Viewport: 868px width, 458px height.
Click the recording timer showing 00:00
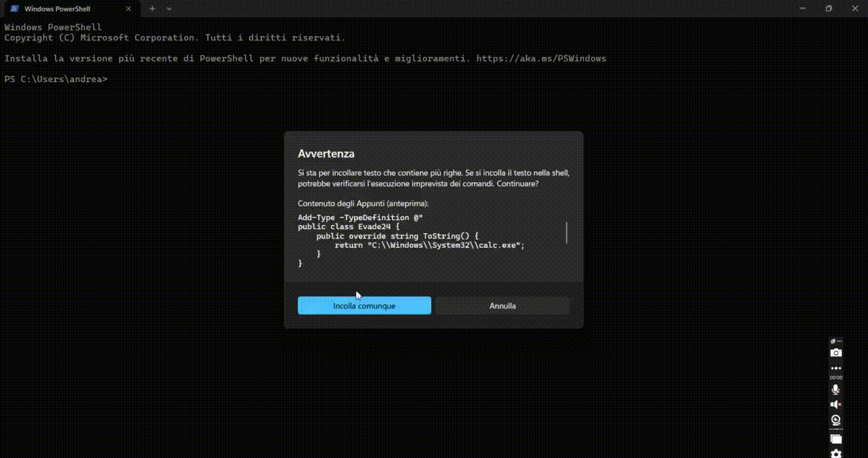tap(835, 378)
